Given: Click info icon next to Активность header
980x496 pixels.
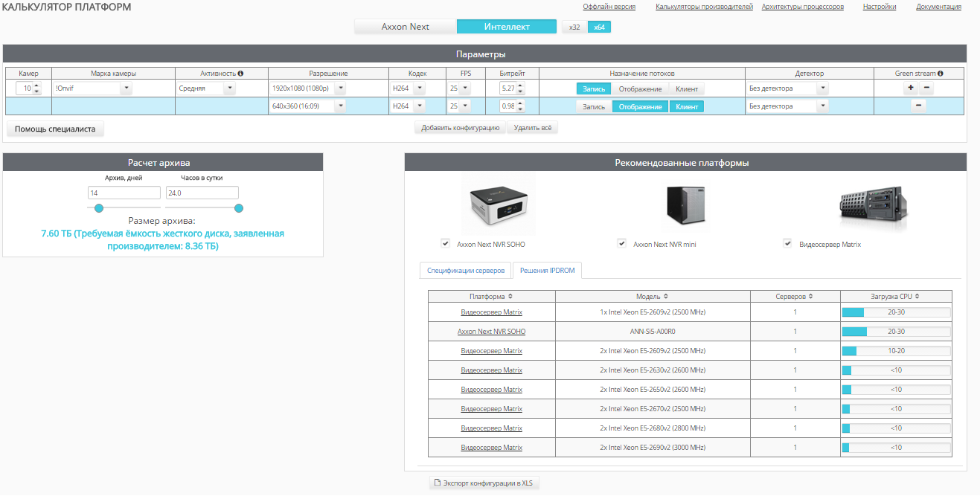Looking at the screenshot, I should pos(240,74).
